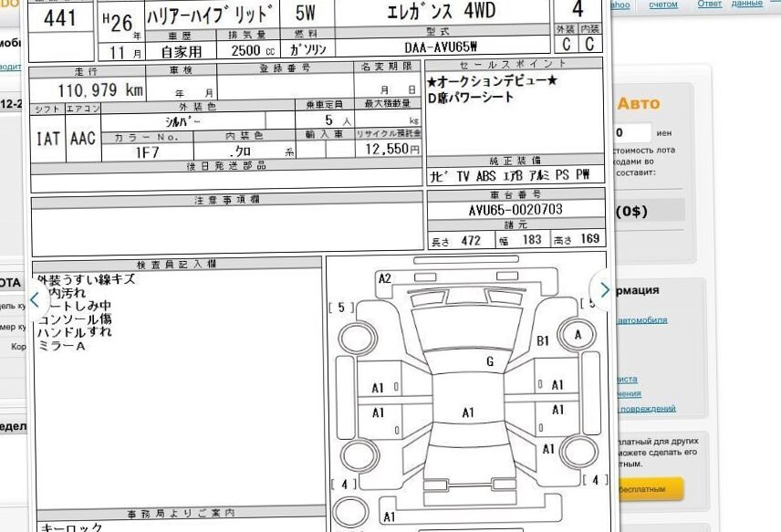Click the sales point '★オークションデビュー★'
Screen dimensions: 781x532
492,80
